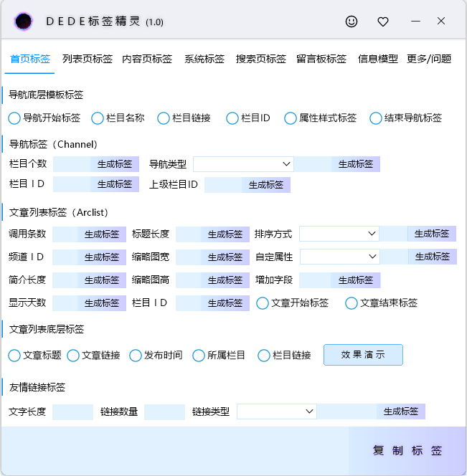Focus the 栏目个数 input field
The image size is (467, 476).
click(72, 164)
